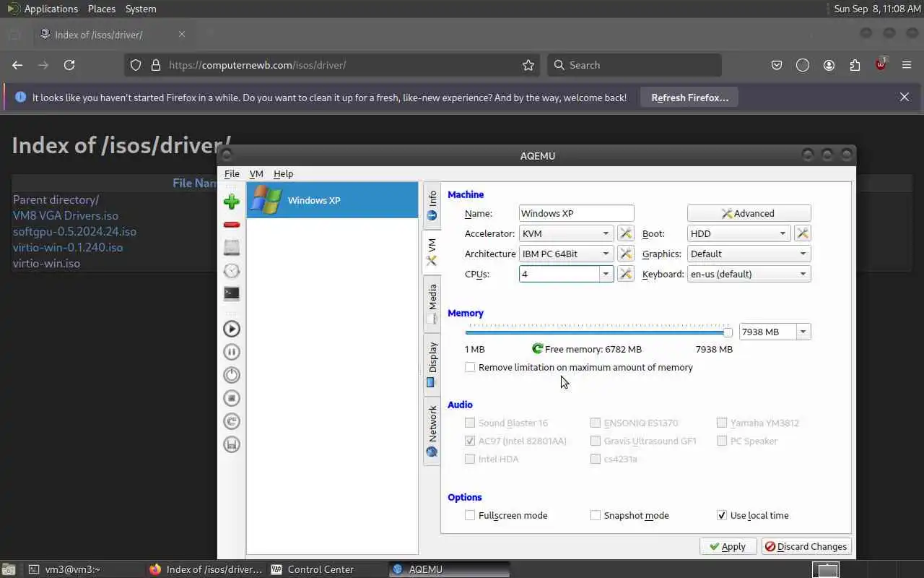This screenshot has height=578, width=924.
Task: Open the VM menu in AQEMU
Action: (x=256, y=173)
